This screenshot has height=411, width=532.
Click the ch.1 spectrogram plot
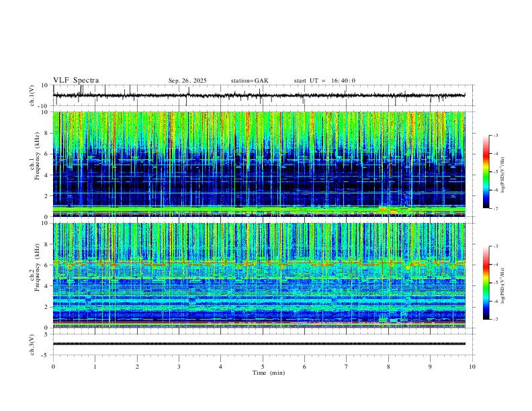[x=259, y=164]
